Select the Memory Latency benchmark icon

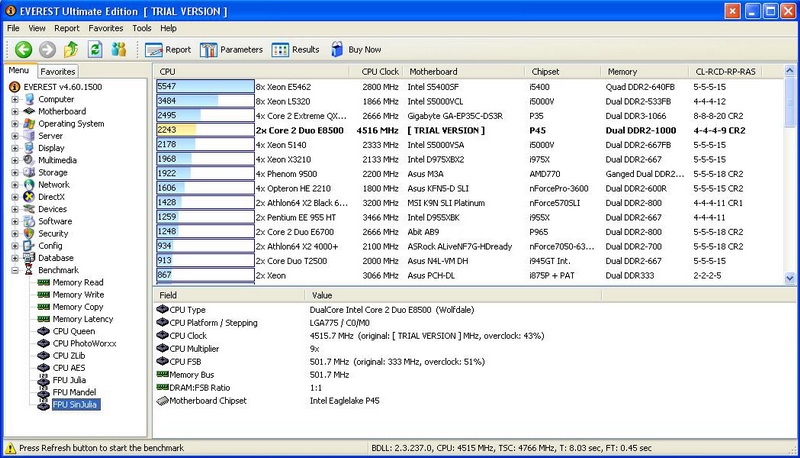coord(44,319)
